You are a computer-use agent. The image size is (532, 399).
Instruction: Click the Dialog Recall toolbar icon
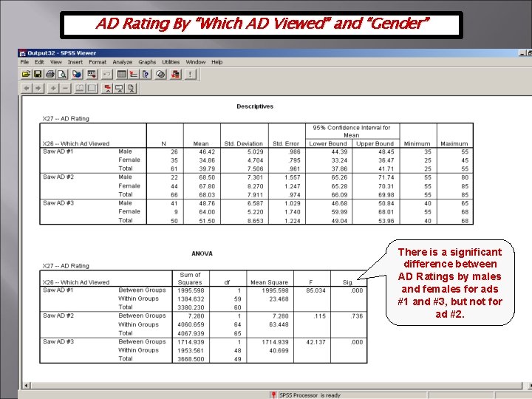point(92,74)
